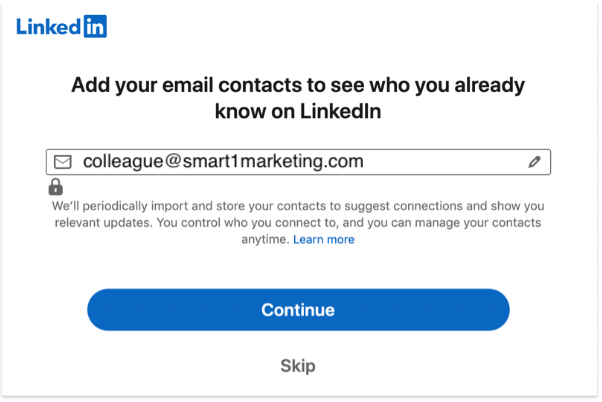The image size is (602, 402).
Task: Click the "relevant updates" description line
Action: pyautogui.click(x=298, y=222)
